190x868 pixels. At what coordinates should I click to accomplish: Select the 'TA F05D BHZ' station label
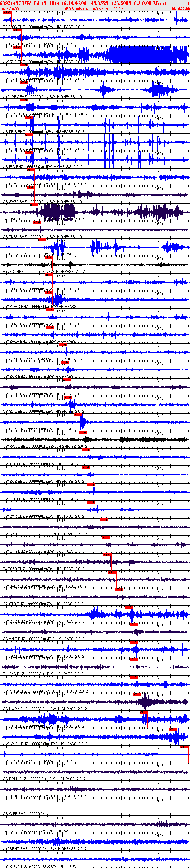(14, 219)
